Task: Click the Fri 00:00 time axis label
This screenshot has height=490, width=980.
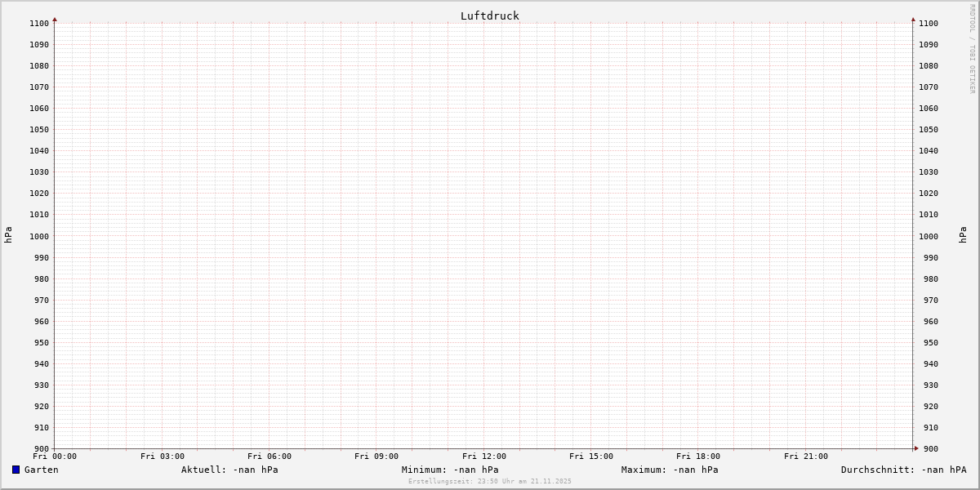Action: tap(55, 457)
